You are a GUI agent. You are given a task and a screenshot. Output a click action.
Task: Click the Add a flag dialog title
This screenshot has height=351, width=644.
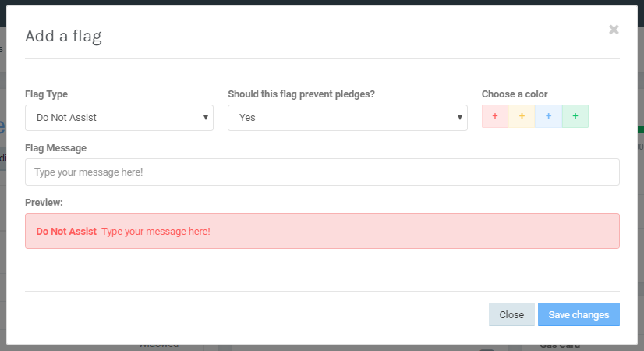pyautogui.click(x=63, y=35)
